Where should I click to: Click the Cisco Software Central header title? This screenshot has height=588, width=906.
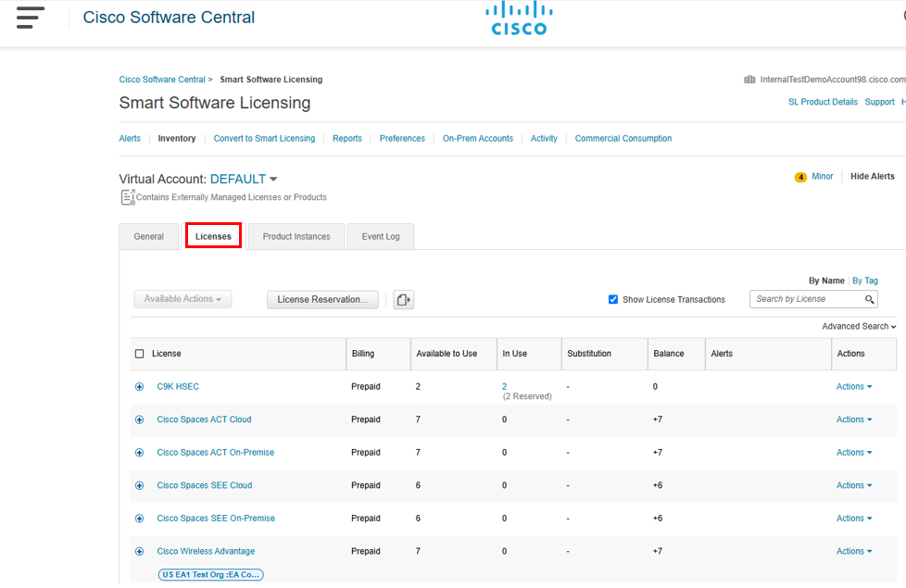169,18
